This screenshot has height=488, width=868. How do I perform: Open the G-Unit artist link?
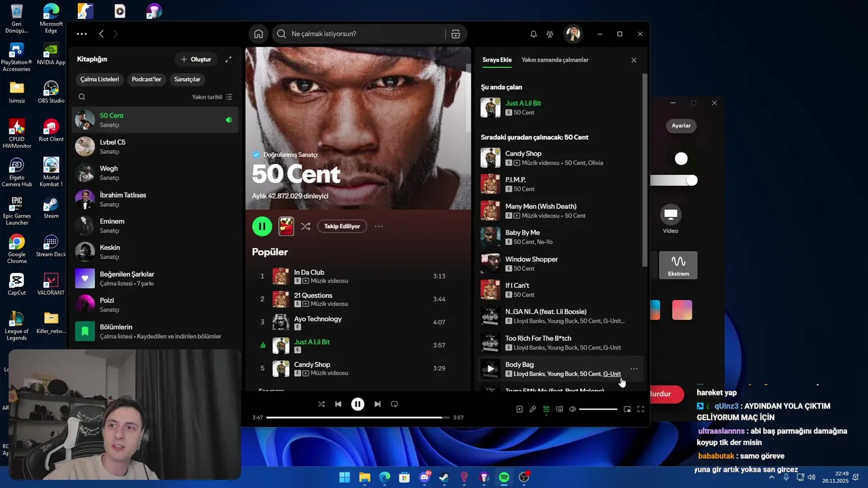click(x=612, y=374)
